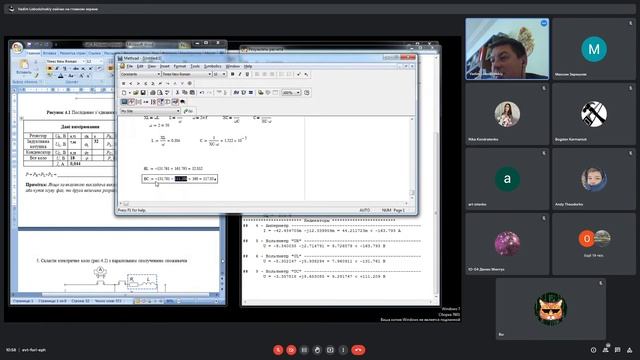Switch to Разметка страницы tab in Word
The image size is (640, 360).
coord(72,53)
